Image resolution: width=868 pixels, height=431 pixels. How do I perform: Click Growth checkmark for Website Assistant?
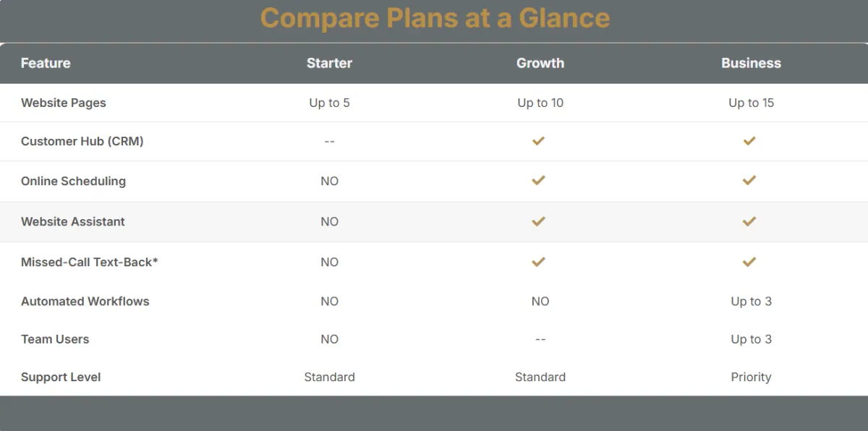538,221
